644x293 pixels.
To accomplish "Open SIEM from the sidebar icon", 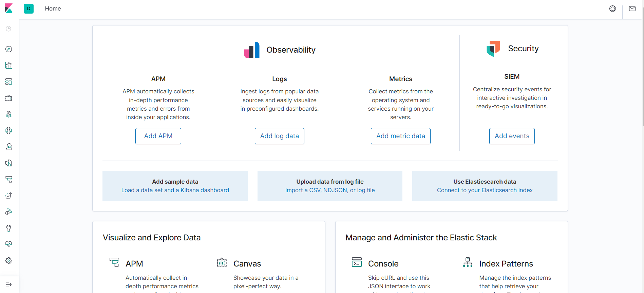I will pos(9,212).
